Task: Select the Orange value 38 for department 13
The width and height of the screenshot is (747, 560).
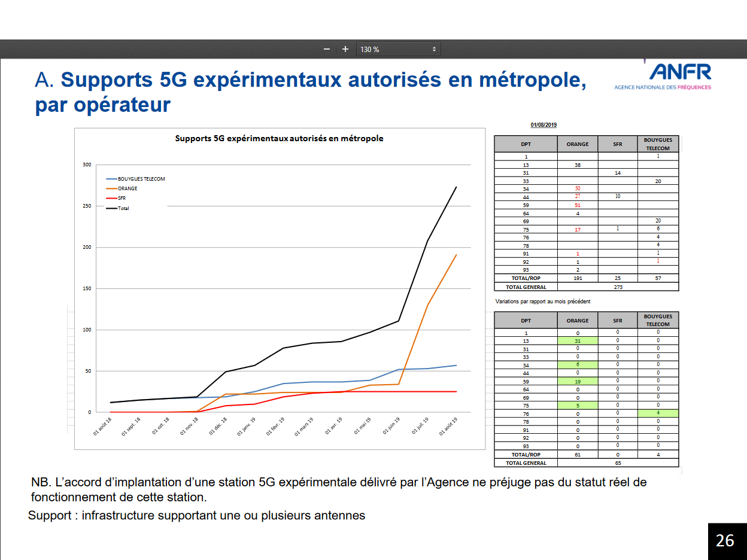Action: tap(578, 165)
